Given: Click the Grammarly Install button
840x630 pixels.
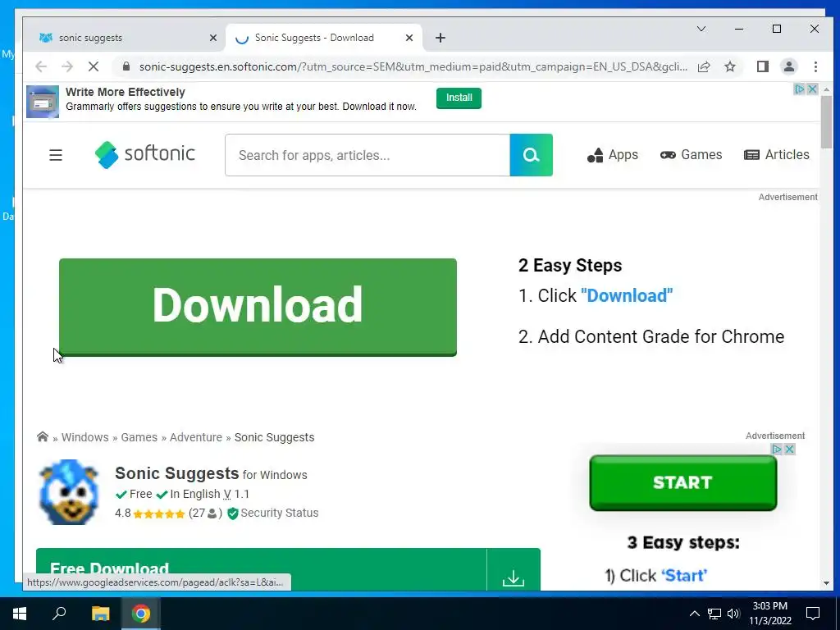Looking at the screenshot, I should (x=459, y=98).
